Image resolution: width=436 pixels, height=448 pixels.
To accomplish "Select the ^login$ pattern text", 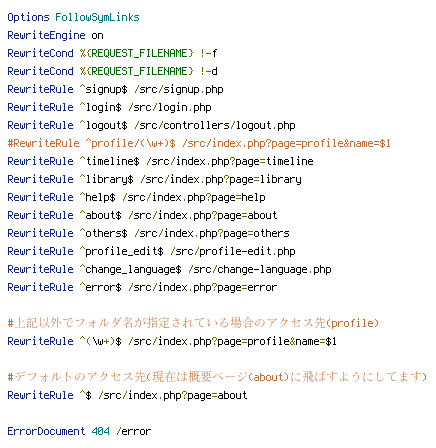I will coord(100,107).
